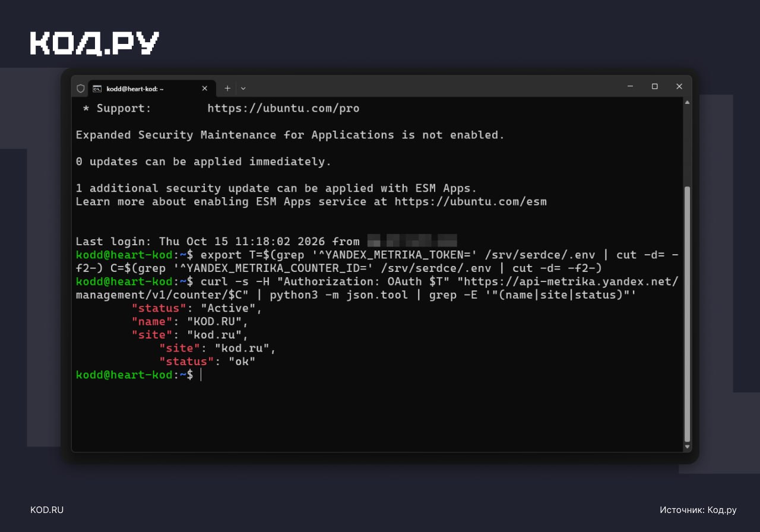The width and height of the screenshot is (760, 532).
Task: Click the terminal icon on the kodd@heart-kod tab
Action: click(x=97, y=88)
